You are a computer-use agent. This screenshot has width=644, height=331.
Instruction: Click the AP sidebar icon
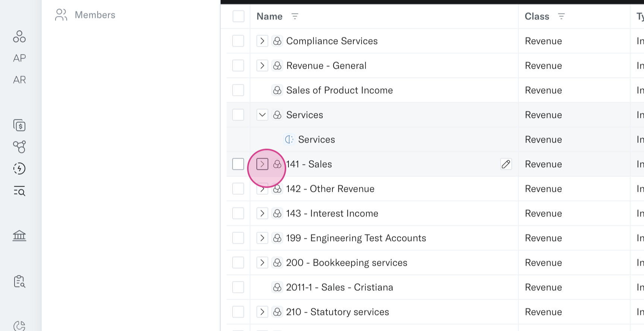(x=19, y=58)
